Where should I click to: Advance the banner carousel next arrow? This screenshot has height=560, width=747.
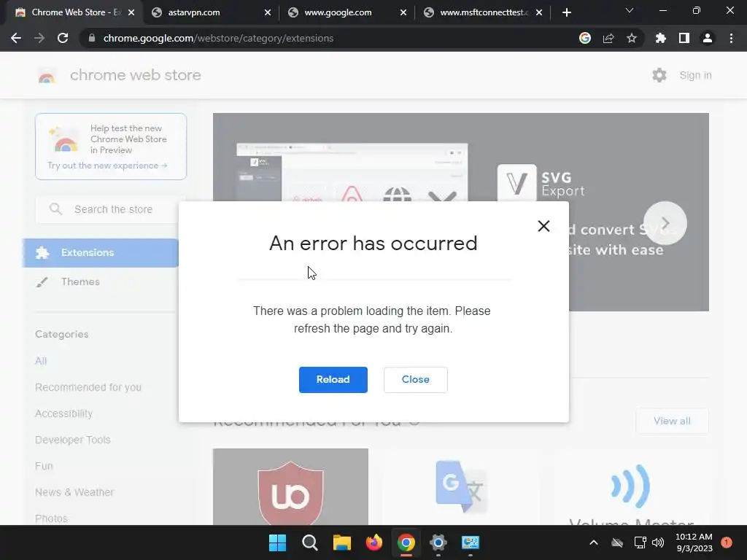pyautogui.click(x=665, y=223)
